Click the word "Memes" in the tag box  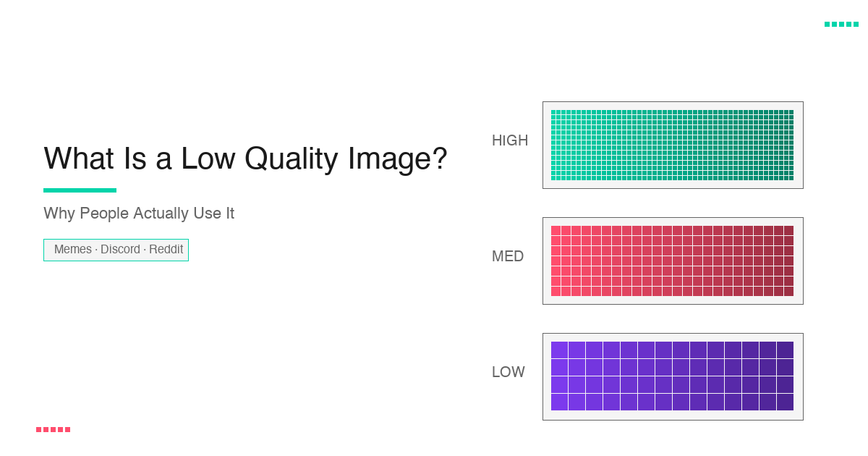pos(73,250)
